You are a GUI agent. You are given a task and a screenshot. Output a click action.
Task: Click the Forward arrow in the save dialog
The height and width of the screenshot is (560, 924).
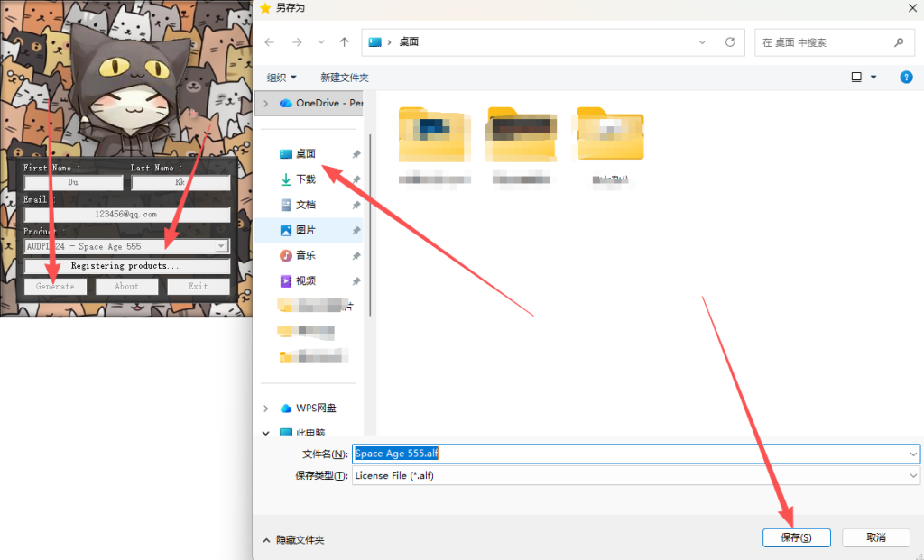297,41
